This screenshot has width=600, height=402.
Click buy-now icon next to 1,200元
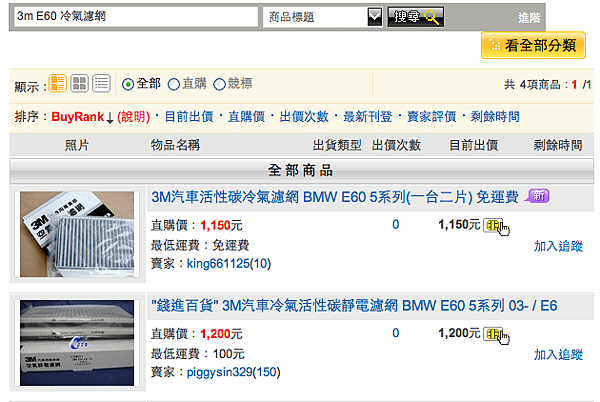pos(496,335)
